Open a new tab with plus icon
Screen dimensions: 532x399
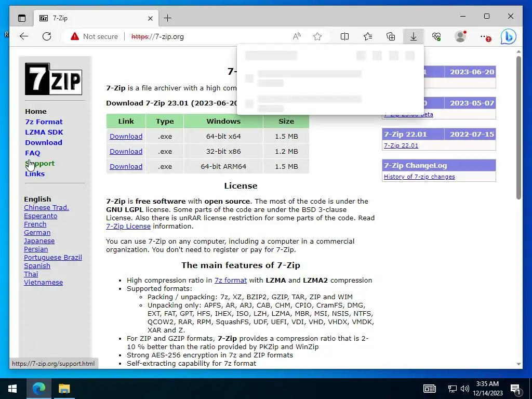tap(168, 18)
